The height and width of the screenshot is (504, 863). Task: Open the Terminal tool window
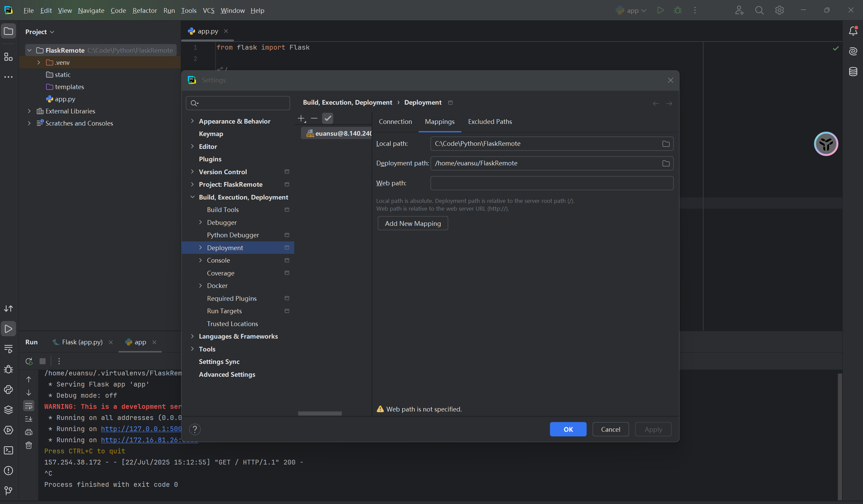click(8, 450)
